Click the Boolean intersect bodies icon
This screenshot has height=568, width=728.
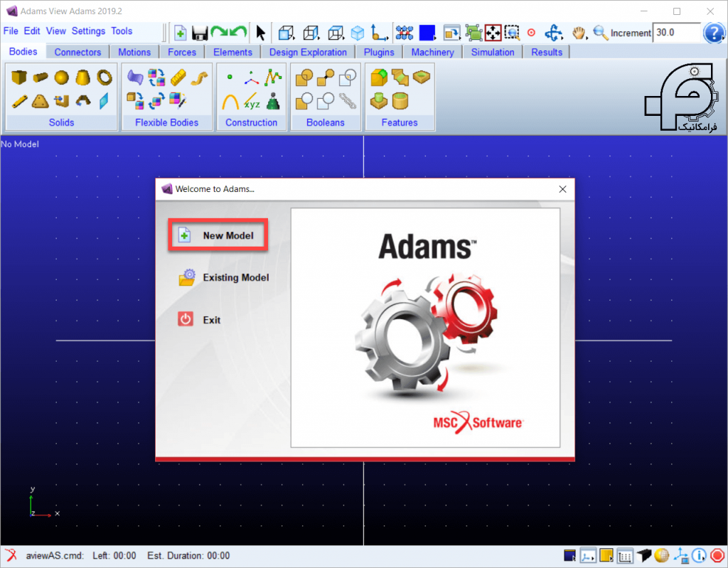coord(347,77)
